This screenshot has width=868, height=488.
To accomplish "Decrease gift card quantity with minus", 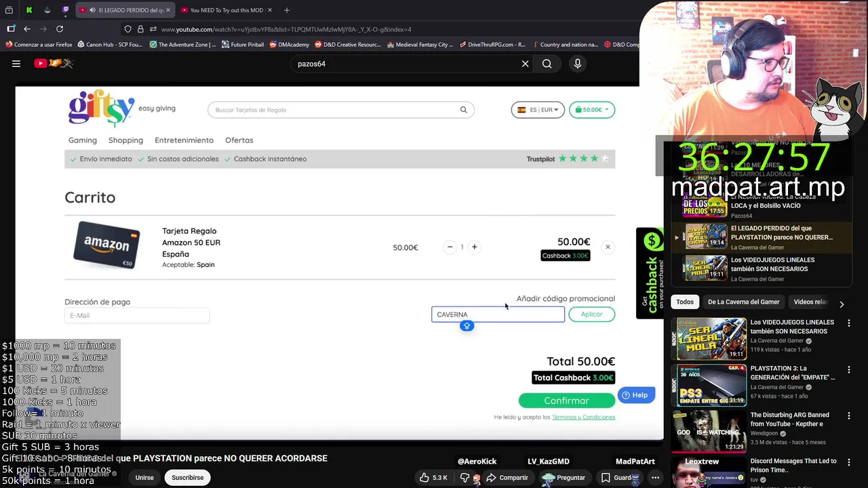I will pos(450,247).
